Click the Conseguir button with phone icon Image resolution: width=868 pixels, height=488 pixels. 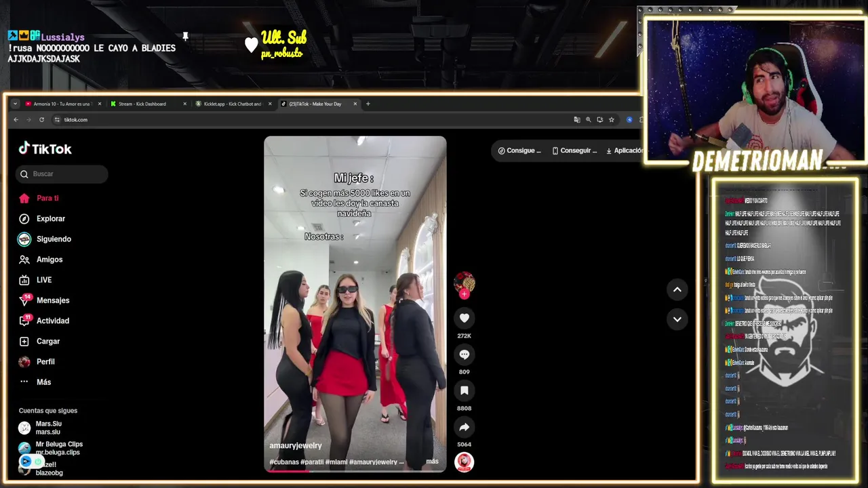pyautogui.click(x=574, y=150)
